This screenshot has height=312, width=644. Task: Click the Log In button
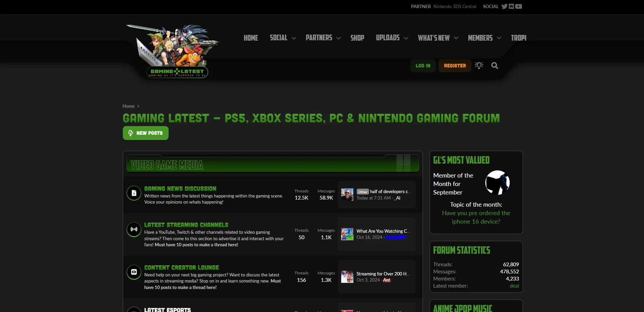pos(423,66)
